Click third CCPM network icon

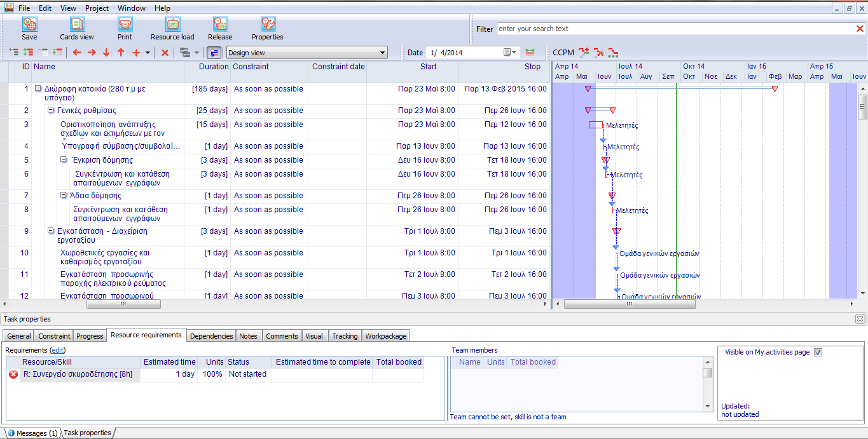pyautogui.click(x=613, y=53)
